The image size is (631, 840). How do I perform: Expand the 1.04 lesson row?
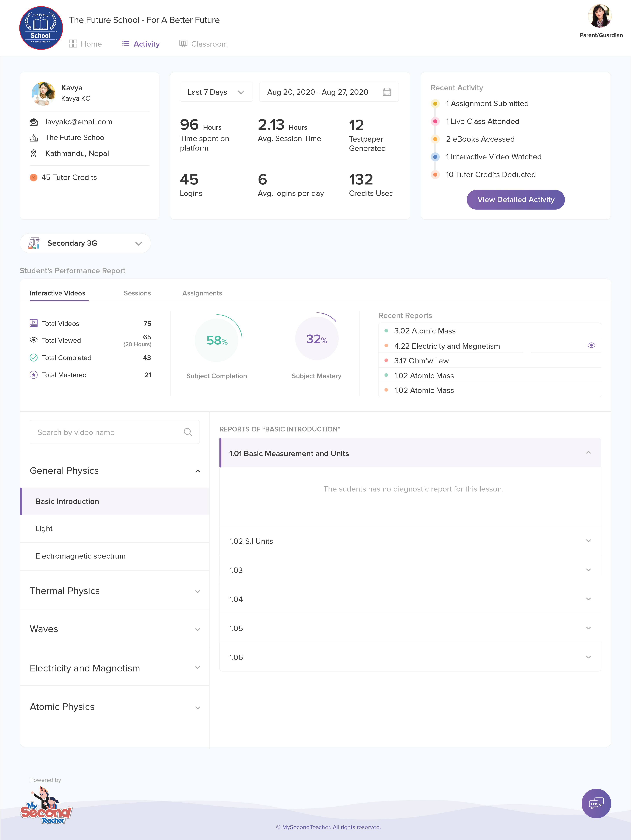click(x=410, y=599)
